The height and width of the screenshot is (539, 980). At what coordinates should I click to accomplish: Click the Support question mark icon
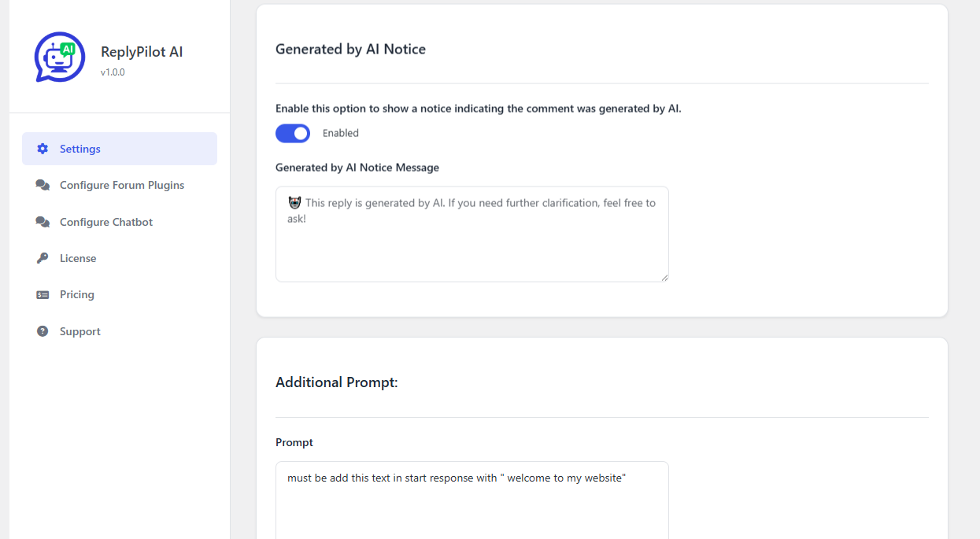(43, 331)
